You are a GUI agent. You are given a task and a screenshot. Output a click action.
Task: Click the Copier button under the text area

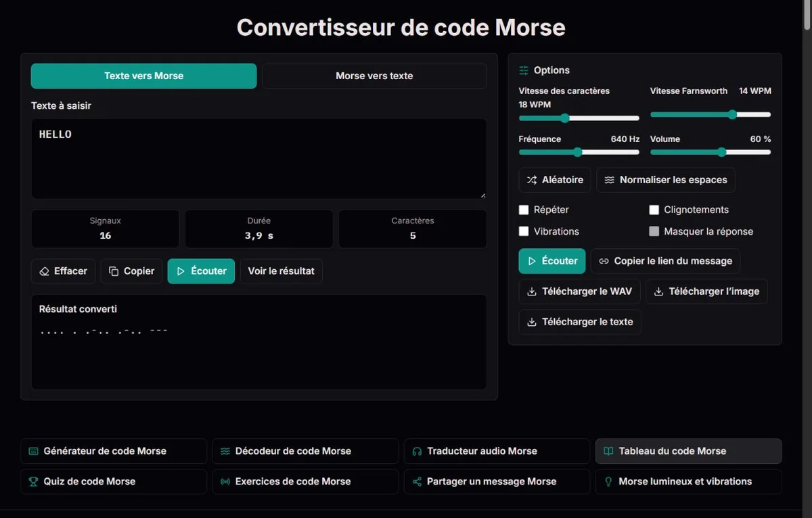pyautogui.click(x=132, y=271)
